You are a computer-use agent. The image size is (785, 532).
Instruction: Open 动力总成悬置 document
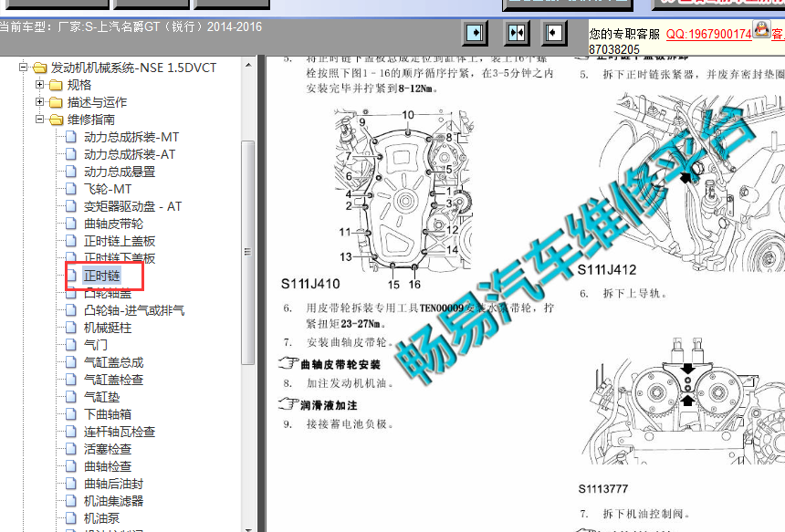coord(120,172)
